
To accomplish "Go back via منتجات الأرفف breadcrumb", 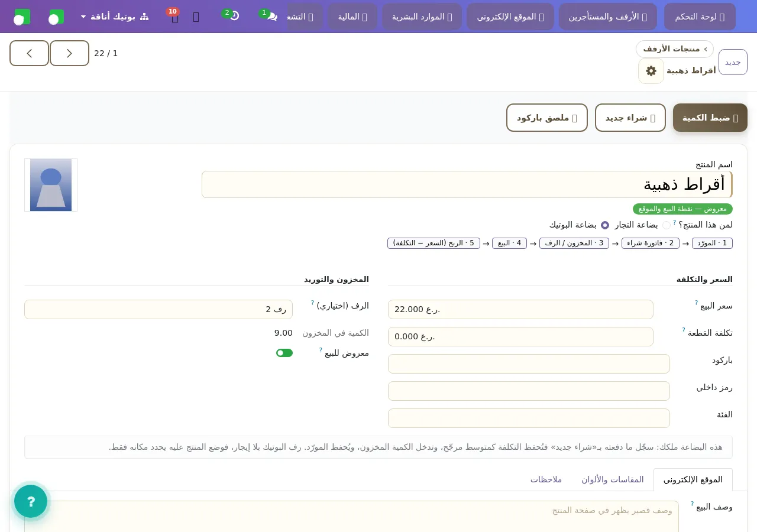I will tap(675, 48).
